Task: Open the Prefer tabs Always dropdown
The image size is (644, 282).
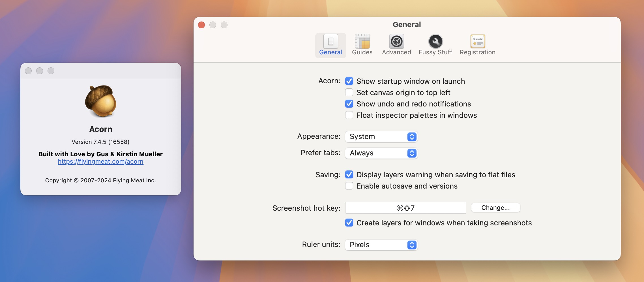Action: 381,153
